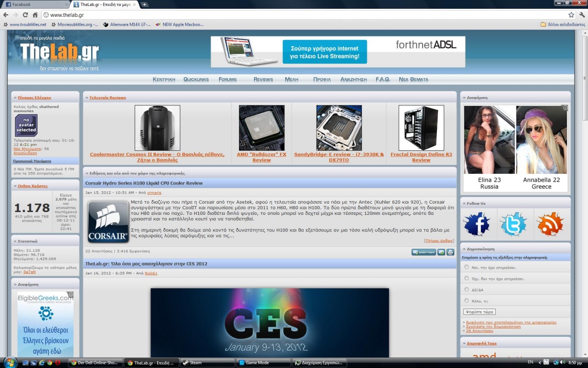
Task: Open the Twitter Follow Us icon
Action: pyautogui.click(x=513, y=224)
